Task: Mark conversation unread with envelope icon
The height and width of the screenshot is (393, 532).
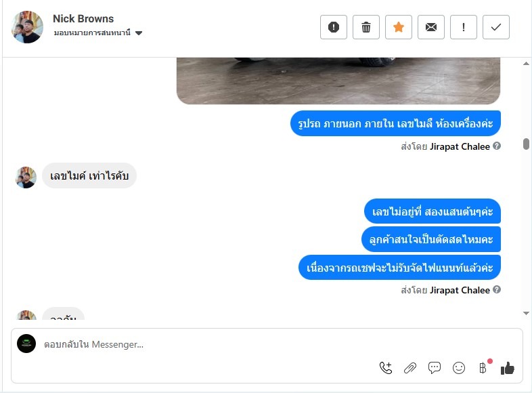Action: [431, 27]
